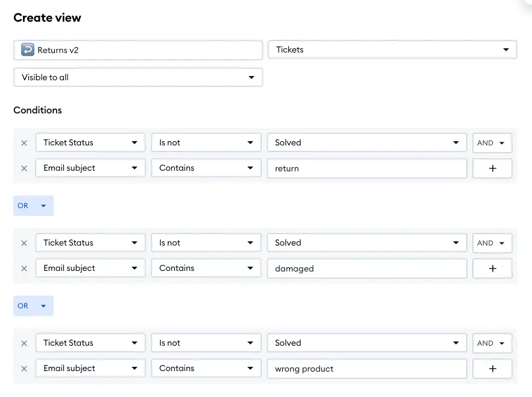This screenshot has height=397, width=532.
Task: Click the 'Conditions' section label
Action: 37,110
